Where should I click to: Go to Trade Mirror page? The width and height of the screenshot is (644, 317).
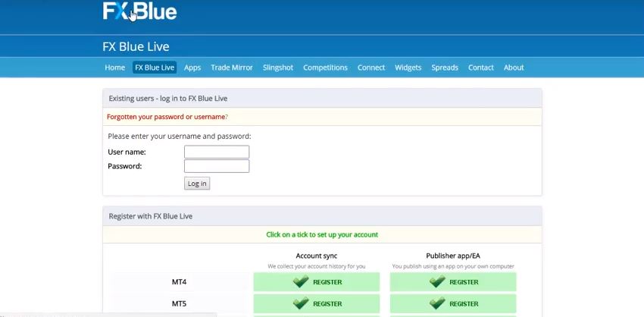point(232,67)
